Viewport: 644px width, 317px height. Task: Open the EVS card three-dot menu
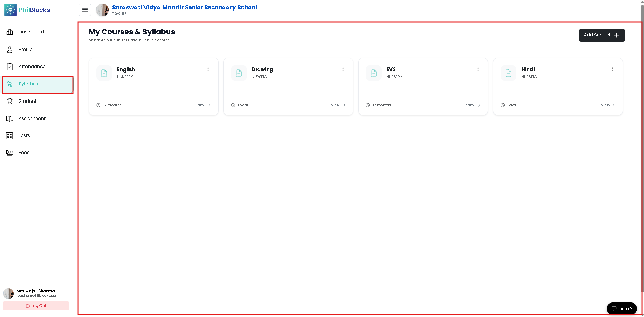coord(478,69)
